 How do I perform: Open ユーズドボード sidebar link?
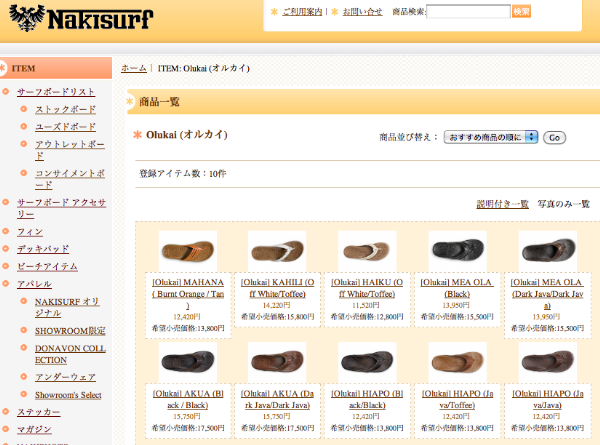65,127
